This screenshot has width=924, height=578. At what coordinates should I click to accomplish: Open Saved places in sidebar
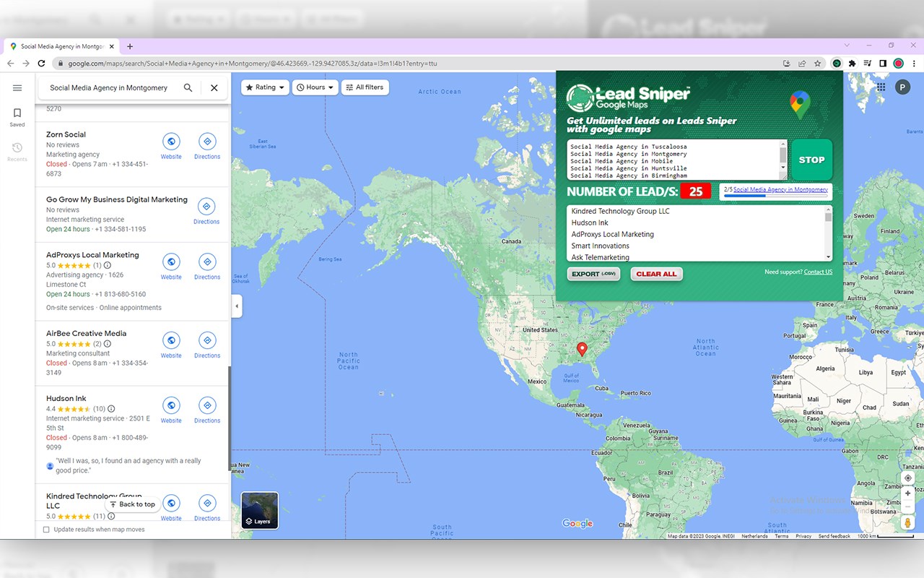[x=17, y=118]
